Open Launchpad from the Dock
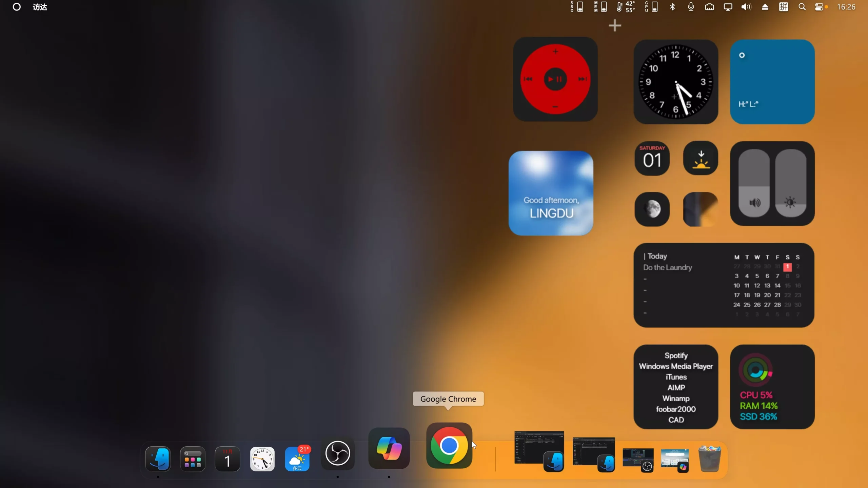 point(192,459)
